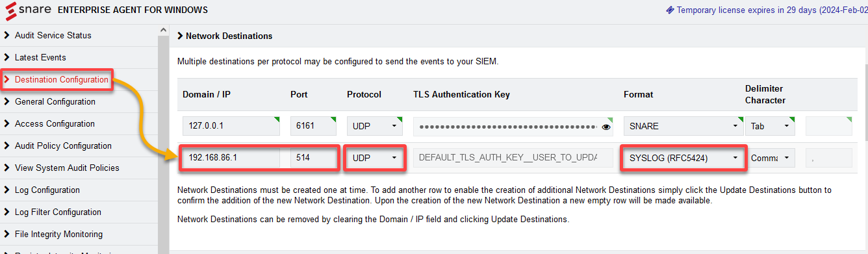Go to Audit Policy Configuration

pyautogui.click(x=63, y=146)
